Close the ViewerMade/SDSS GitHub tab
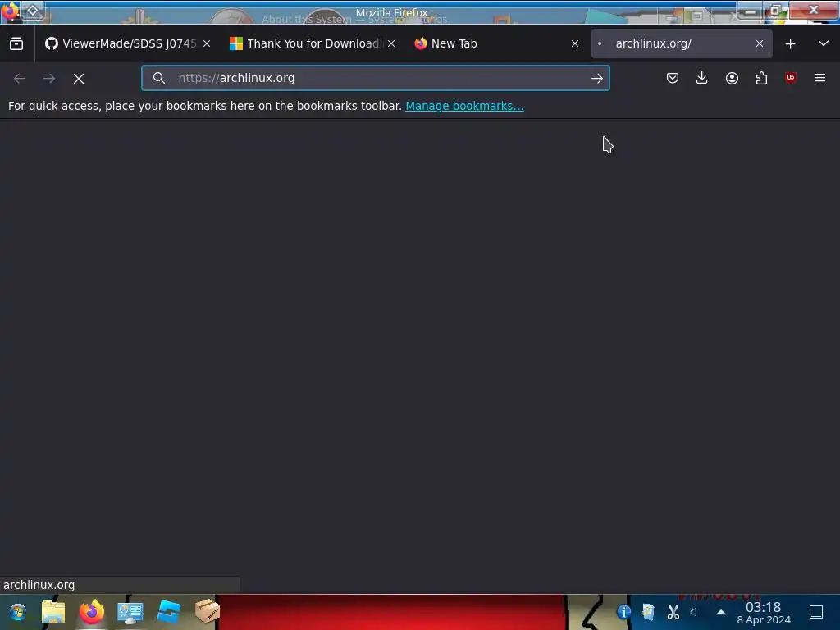The image size is (840, 630). (207, 43)
